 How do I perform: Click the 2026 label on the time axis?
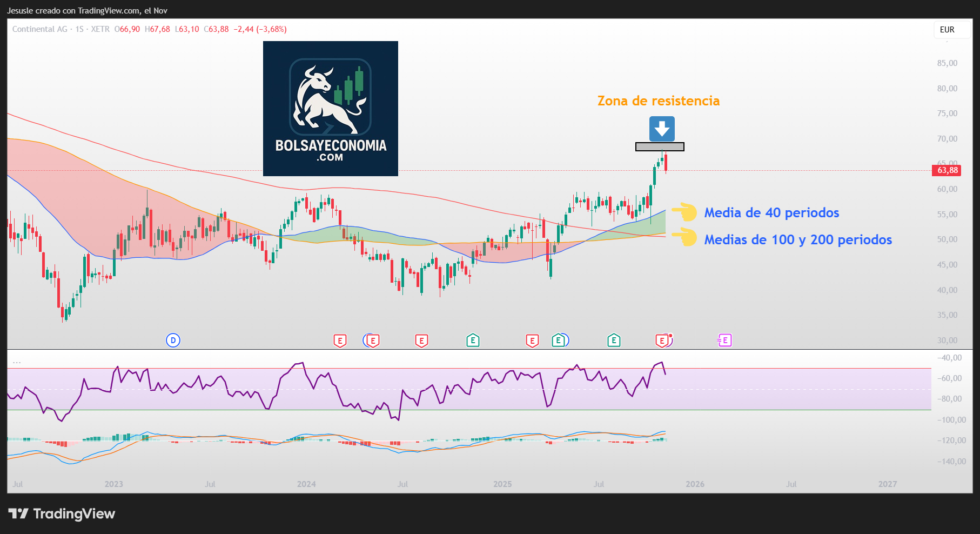[695, 484]
